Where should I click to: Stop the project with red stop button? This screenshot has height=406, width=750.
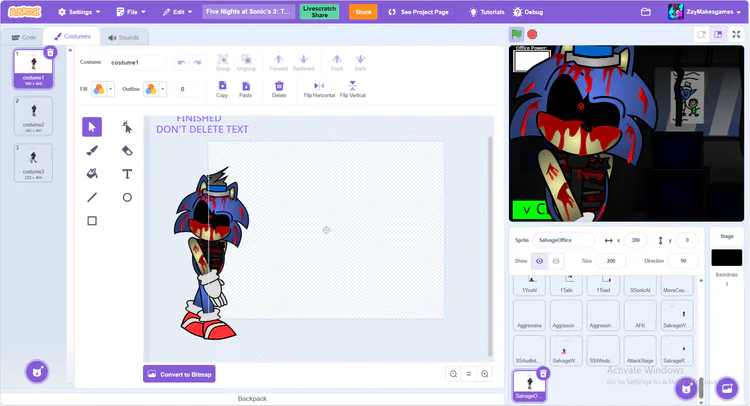(x=532, y=34)
